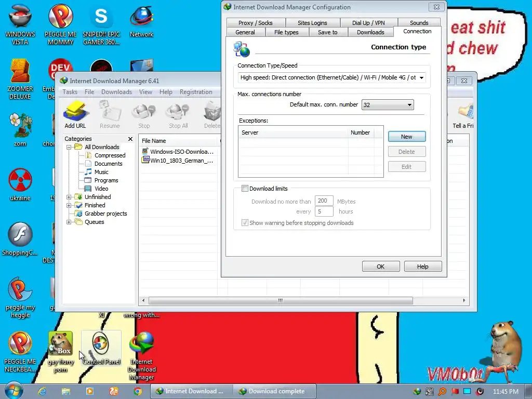
Task: Expand the Finished category
Action: coord(69,205)
